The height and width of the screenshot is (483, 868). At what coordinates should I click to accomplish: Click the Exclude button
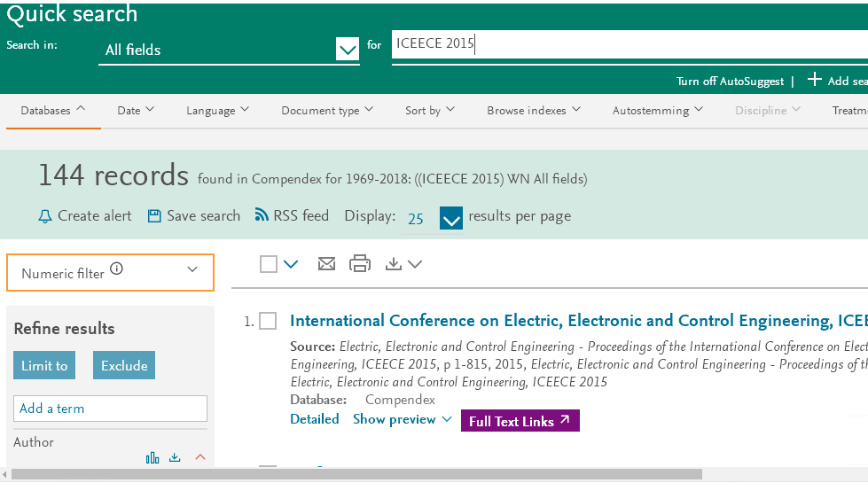tap(124, 365)
